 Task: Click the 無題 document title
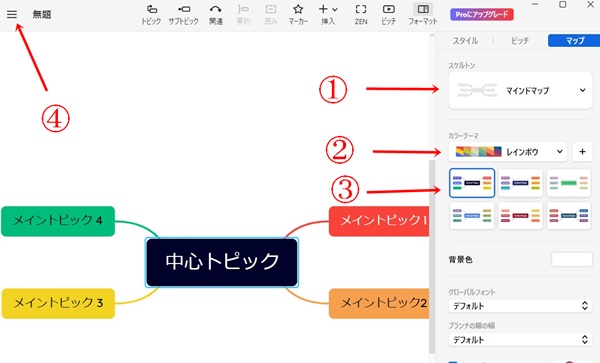42,15
